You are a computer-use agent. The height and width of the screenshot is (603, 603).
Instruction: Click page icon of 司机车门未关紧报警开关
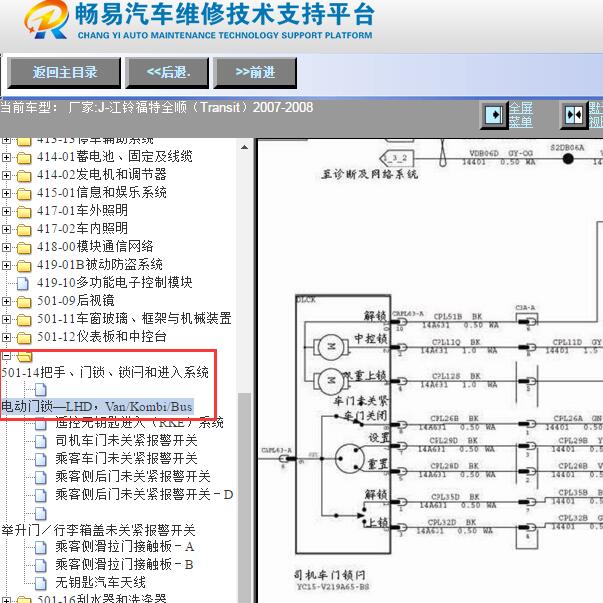[x=41, y=441]
